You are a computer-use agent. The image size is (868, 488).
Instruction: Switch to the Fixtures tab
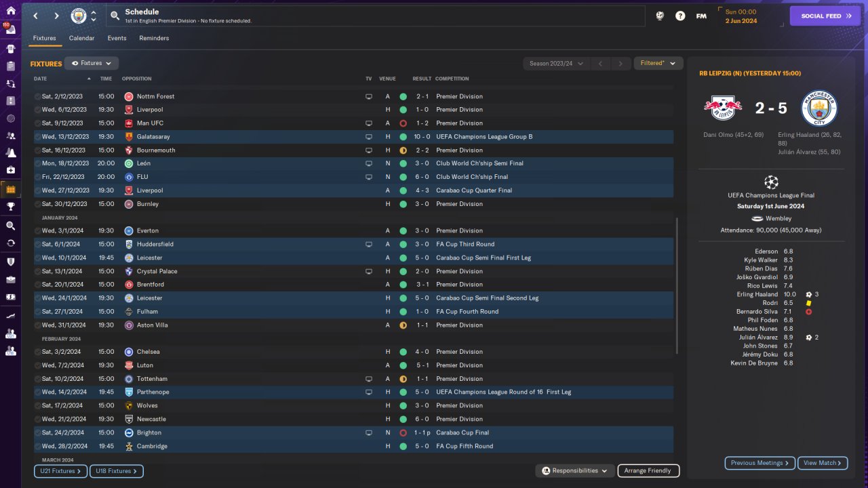45,39
